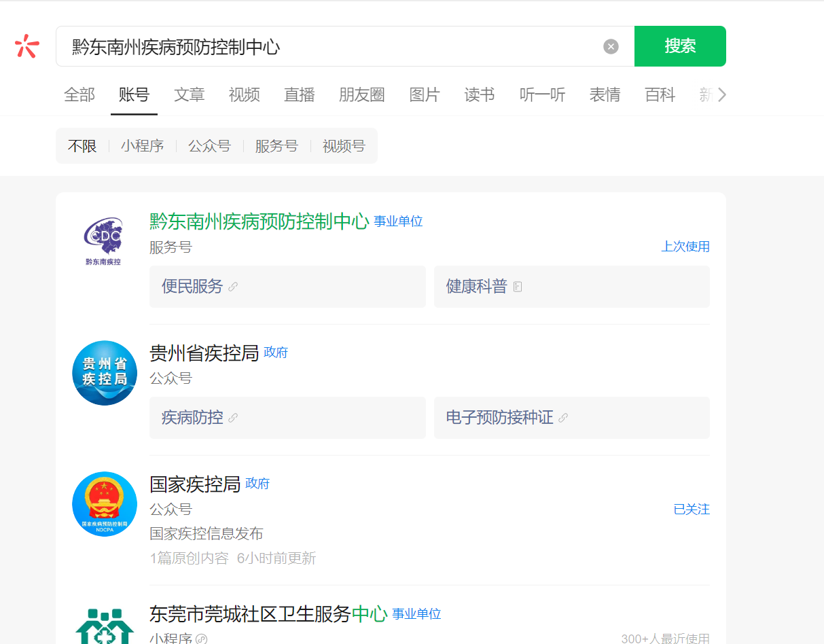The image size is (824, 644).
Task: Open the 疾病防控 menu button
Action: pyautogui.click(x=287, y=418)
